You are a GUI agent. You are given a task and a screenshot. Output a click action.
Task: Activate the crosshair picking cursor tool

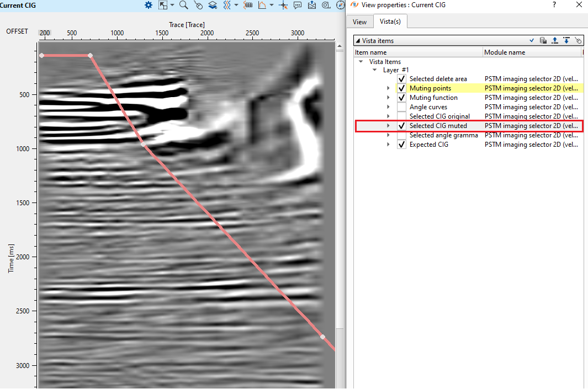tap(283, 6)
